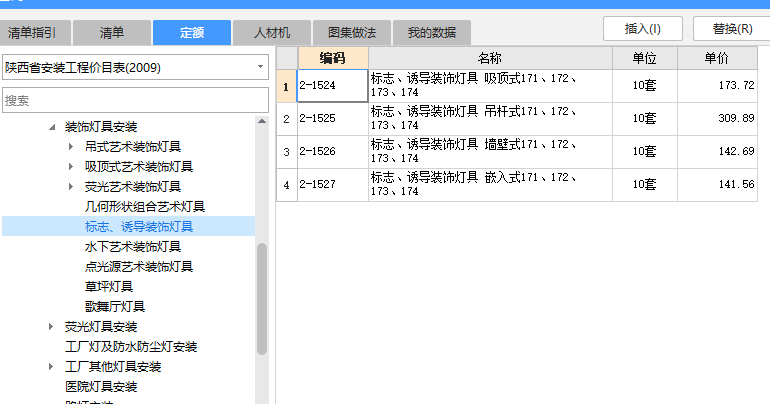This screenshot has width=770, height=404.
Task: Select 吸顶式艺术装饰灯具 tree item
Action: pyautogui.click(x=139, y=167)
